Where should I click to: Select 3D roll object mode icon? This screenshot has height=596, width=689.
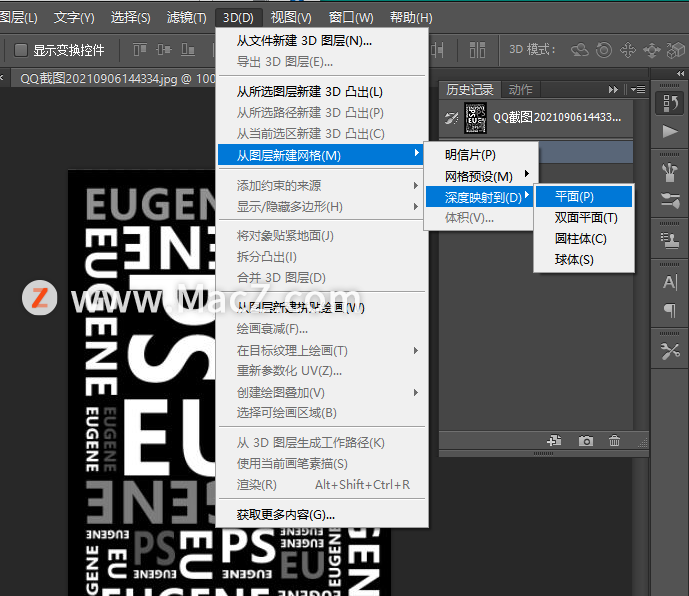click(x=604, y=50)
